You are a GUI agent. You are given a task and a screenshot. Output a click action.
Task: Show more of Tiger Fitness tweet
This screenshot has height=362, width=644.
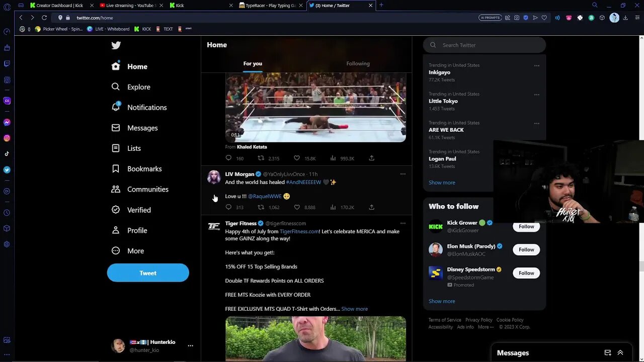pyautogui.click(x=354, y=309)
